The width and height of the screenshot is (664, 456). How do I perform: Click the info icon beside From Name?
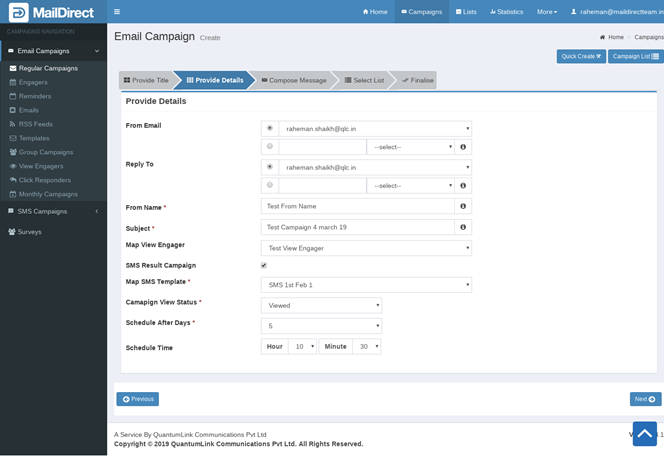pos(463,206)
